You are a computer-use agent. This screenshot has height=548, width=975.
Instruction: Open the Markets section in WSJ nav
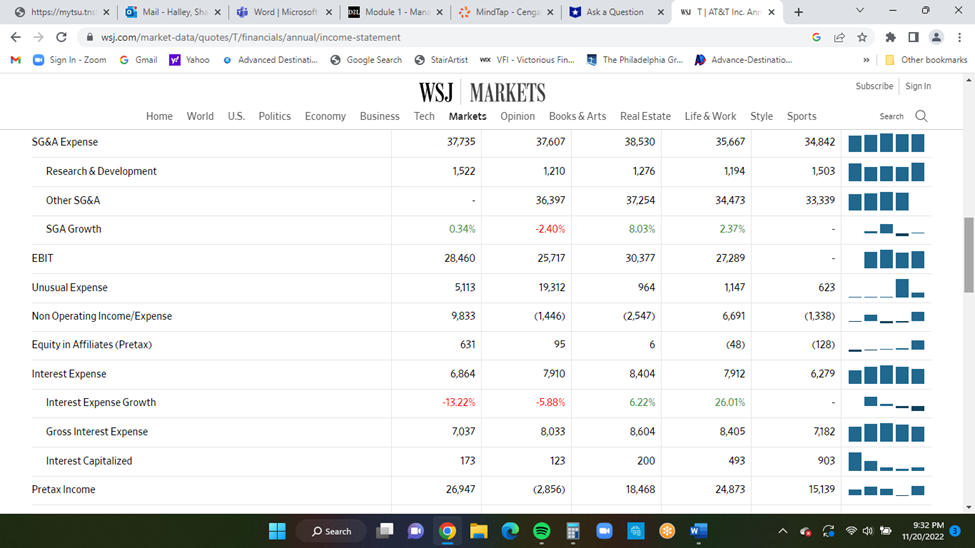[x=468, y=116]
